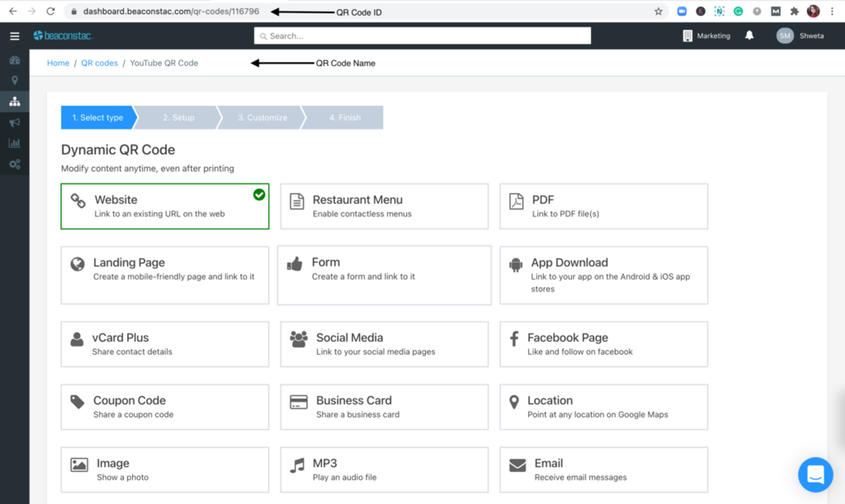
Task: Click YouTube QR Code breadcrumb
Action: click(164, 63)
